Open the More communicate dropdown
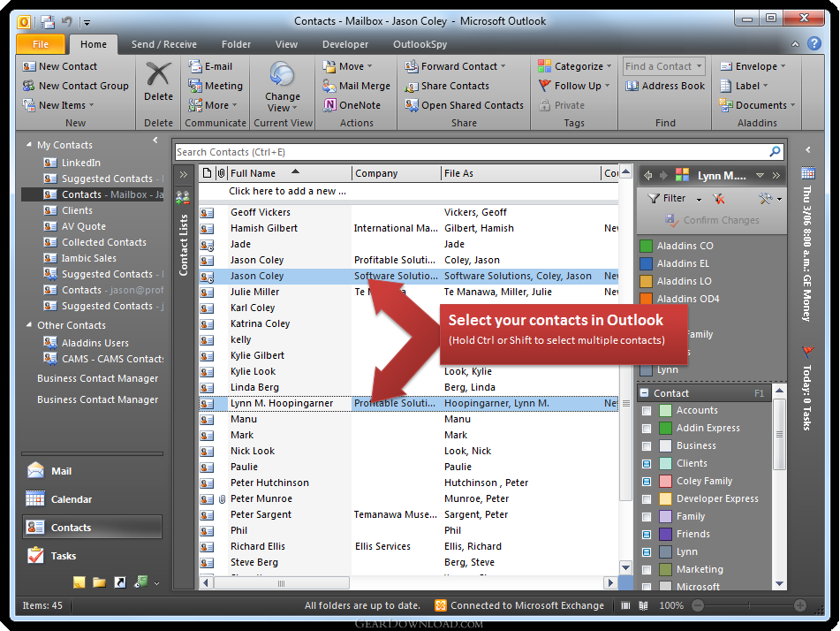The width and height of the screenshot is (840, 631). (x=212, y=105)
